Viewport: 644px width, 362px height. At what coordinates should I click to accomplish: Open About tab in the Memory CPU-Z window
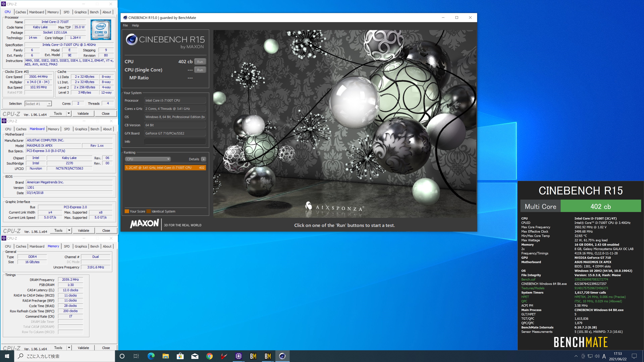107,246
